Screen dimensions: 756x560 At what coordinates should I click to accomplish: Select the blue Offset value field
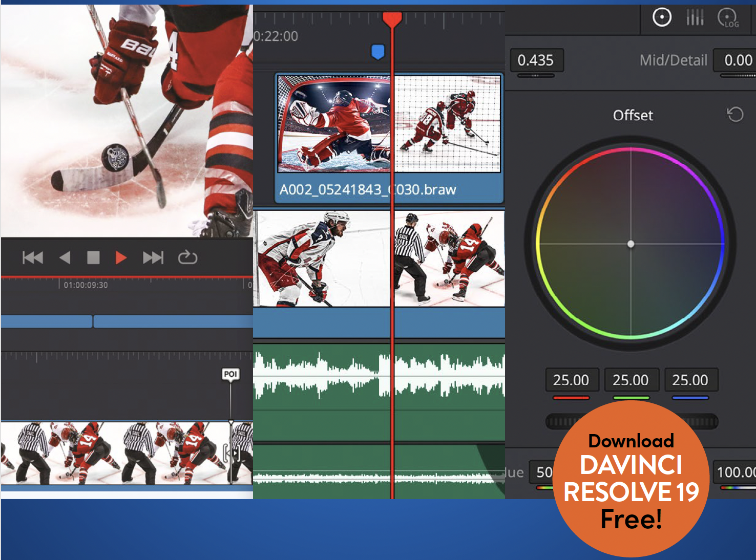click(690, 380)
